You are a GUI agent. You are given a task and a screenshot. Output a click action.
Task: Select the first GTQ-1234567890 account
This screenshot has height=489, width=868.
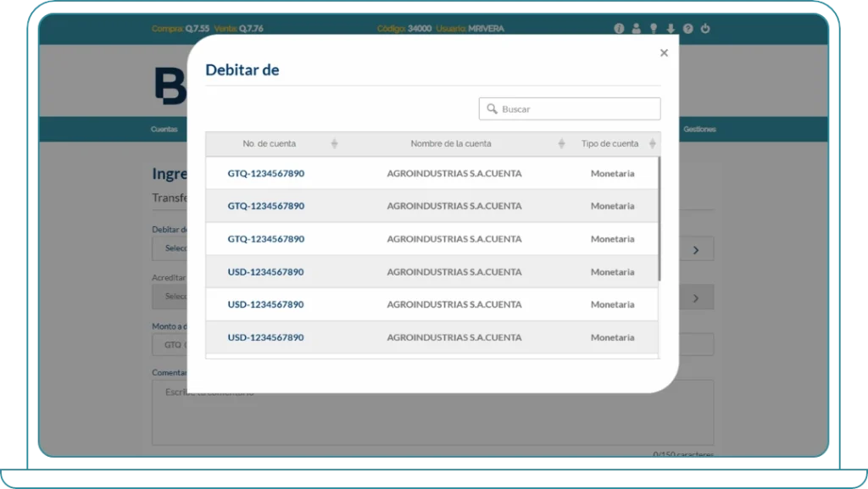[x=265, y=174]
